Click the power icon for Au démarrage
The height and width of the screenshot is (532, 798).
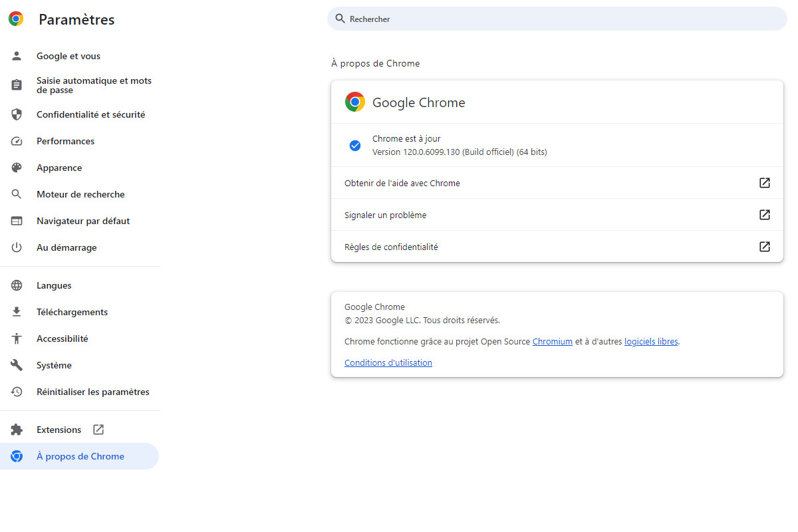(17, 247)
